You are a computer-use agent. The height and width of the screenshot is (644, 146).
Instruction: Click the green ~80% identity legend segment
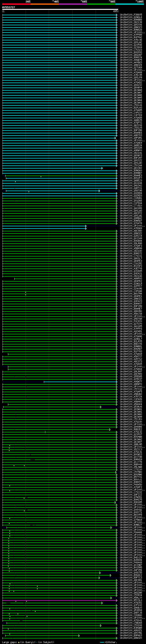pyautogui.click(x=101, y=4)
